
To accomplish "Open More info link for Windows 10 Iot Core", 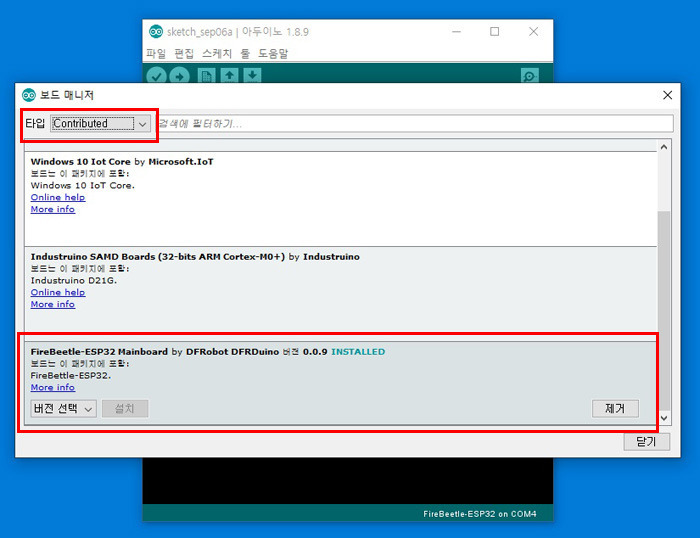I will [53, 209].
